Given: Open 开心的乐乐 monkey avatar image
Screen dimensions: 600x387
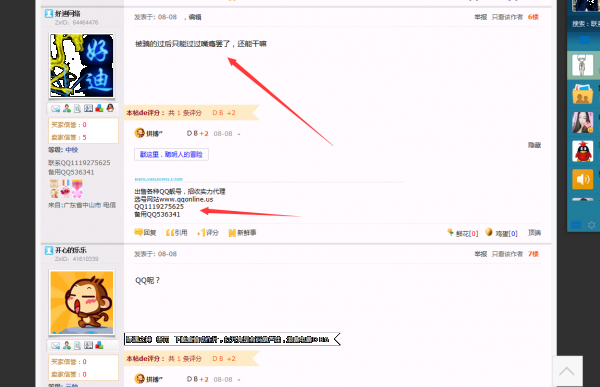Looking at the screenshot, I should point(82,302).
